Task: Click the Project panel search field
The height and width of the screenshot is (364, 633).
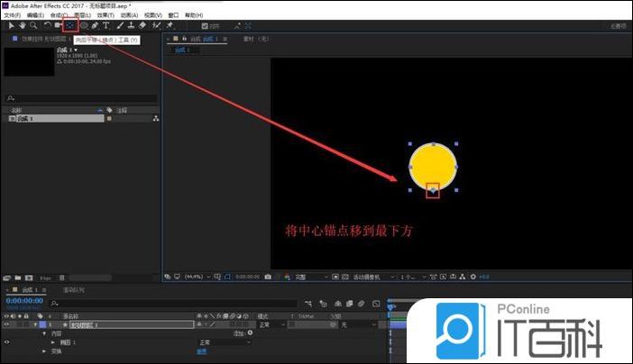Action: (82, 98)
